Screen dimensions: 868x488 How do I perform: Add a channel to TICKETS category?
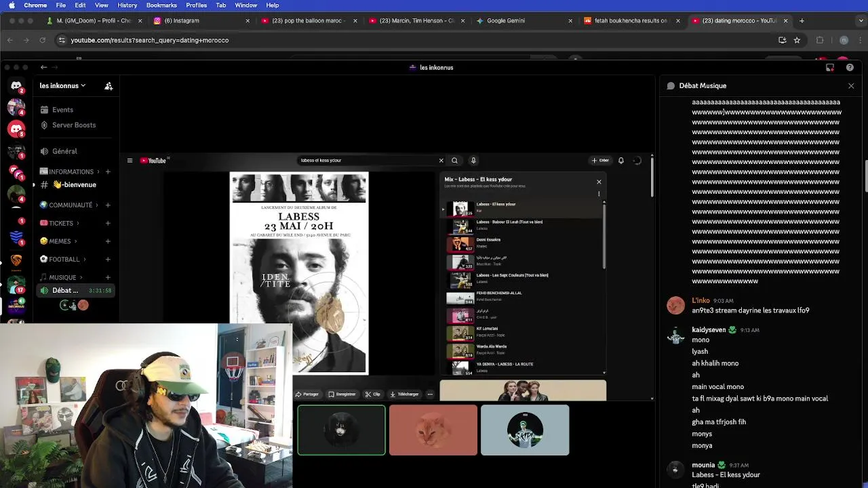[x=108, y=224]
